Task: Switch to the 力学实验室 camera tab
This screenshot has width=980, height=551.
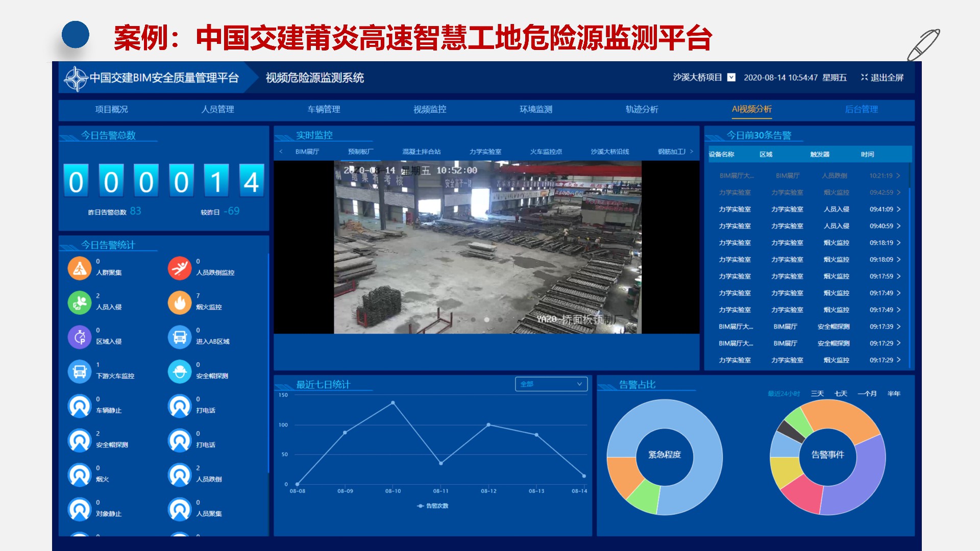Action: click(x=485, y=152)
